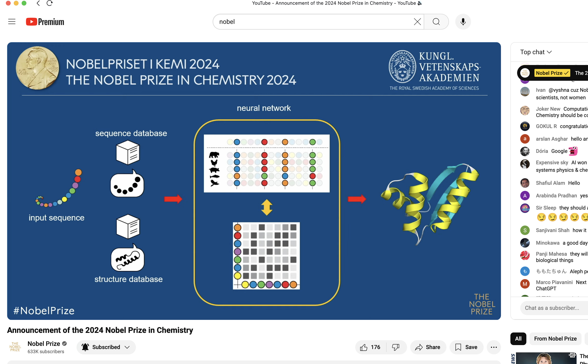
Task: Click the Nobel Prize channel avatar
Action: click(x=15, y=347)
